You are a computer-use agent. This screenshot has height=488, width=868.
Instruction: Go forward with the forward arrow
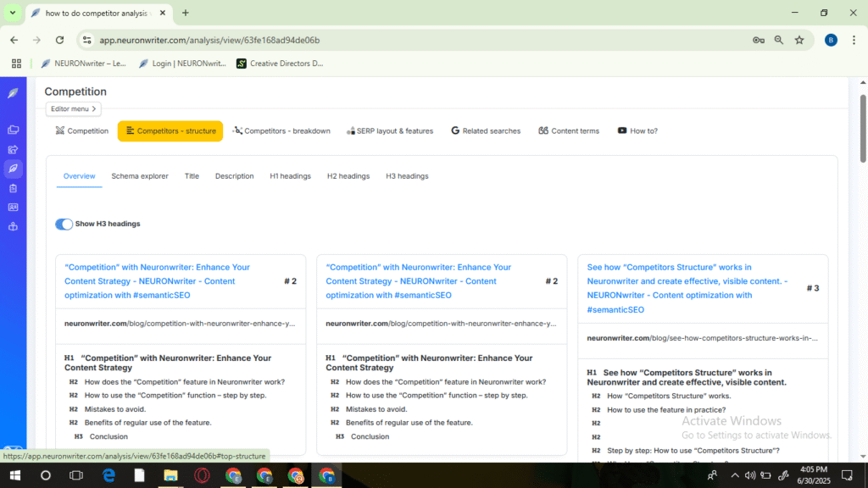[36, 40]
